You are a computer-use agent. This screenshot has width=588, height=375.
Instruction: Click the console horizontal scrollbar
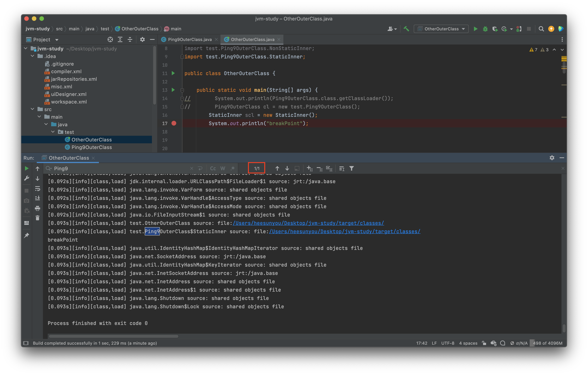(x=113, y=336)
